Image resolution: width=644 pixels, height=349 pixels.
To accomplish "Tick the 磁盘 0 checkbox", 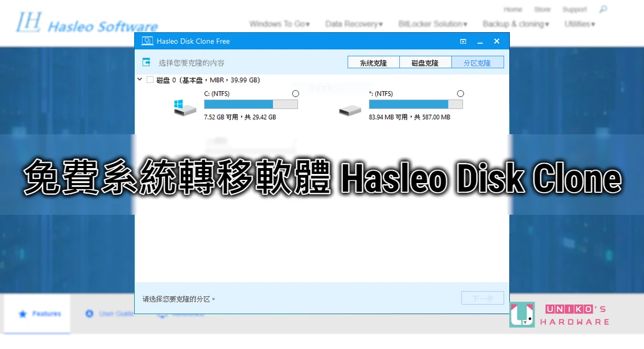I will click(x=150, y=80).
